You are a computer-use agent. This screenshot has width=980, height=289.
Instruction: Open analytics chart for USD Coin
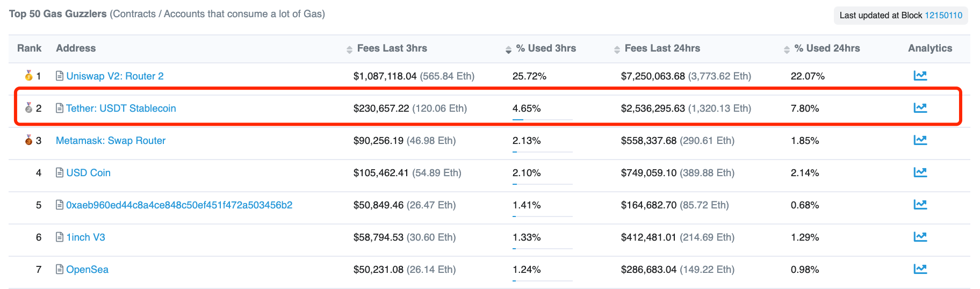click(x=920, y=172)
